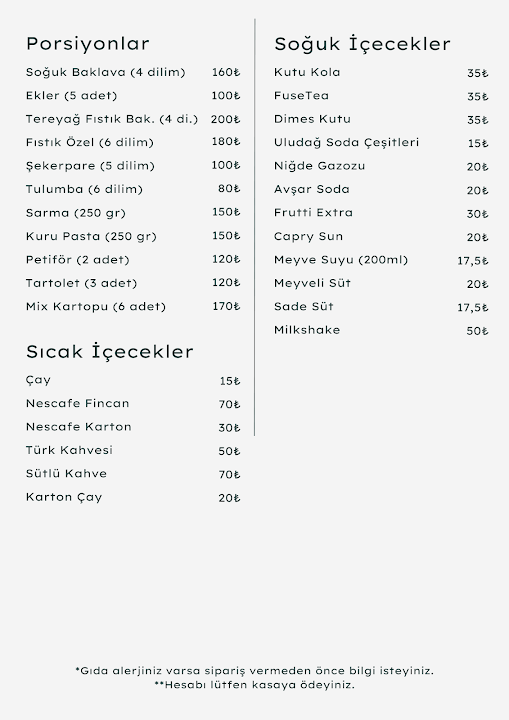This screenshot has height=720, width=509.
Task: Select the Ekler (5 adet) entry
Action: (71, 96)
